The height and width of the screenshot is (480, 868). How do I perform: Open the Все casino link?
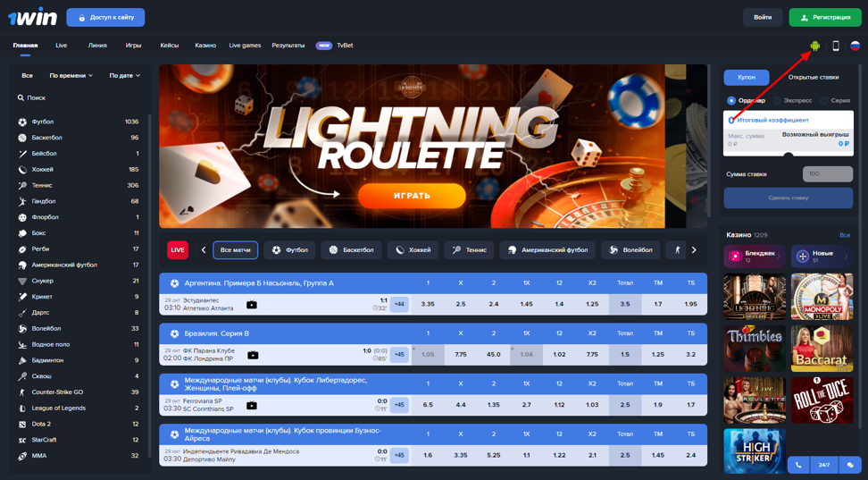point(845,235)
